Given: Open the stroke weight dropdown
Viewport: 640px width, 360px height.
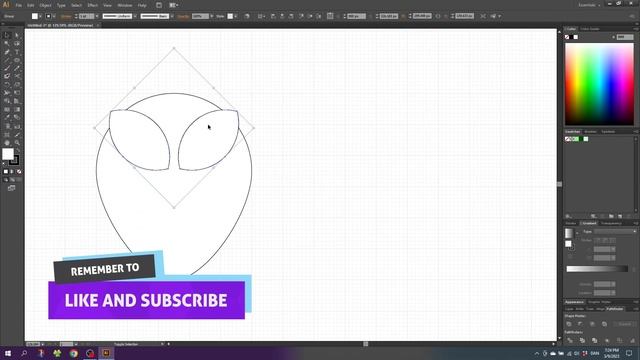Looking at the screenshot, I should (97, 16).
